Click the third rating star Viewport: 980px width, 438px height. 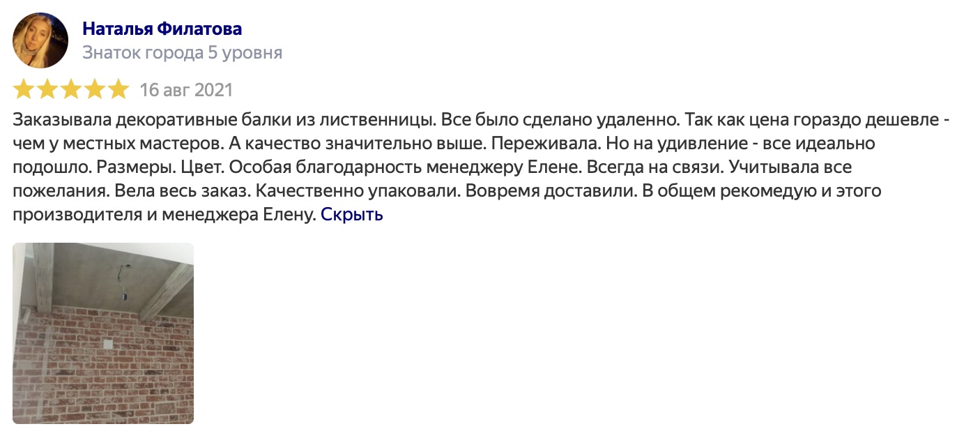[71, 89]
